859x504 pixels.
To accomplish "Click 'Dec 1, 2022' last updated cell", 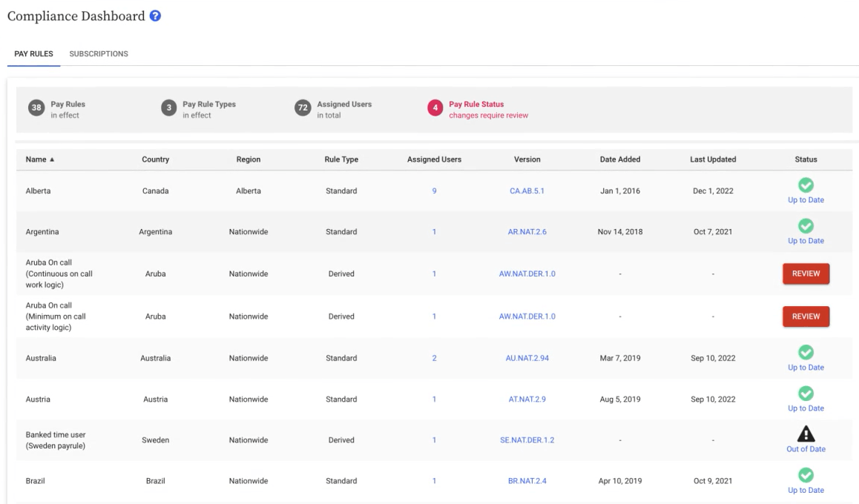I will pos(713,191).
